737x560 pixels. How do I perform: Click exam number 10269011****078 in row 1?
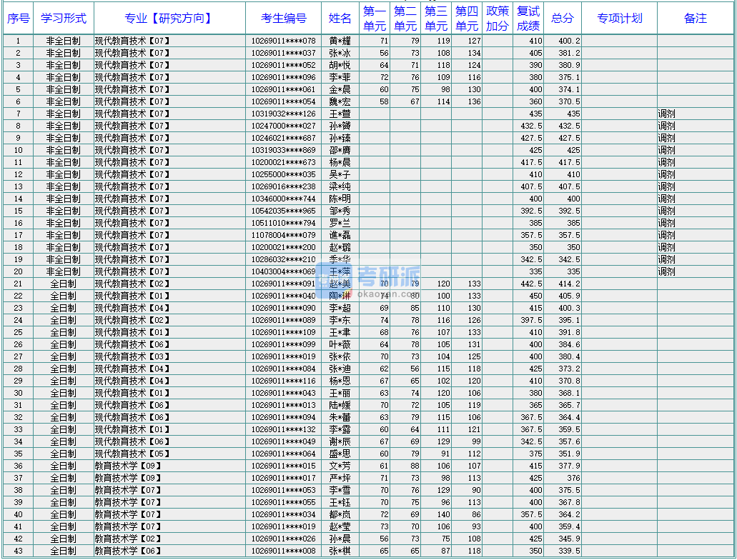coord(283,41)
